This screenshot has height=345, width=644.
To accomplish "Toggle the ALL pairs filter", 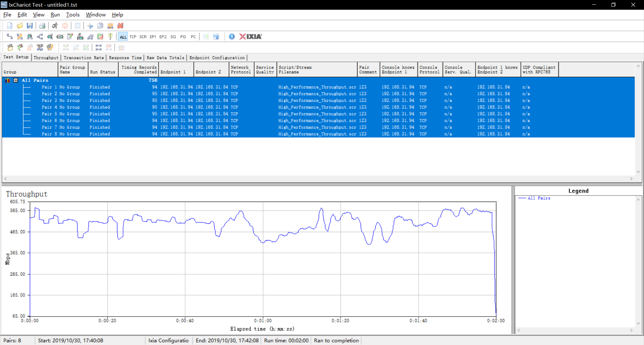I will pyautogui.click(x=123, y=37).
